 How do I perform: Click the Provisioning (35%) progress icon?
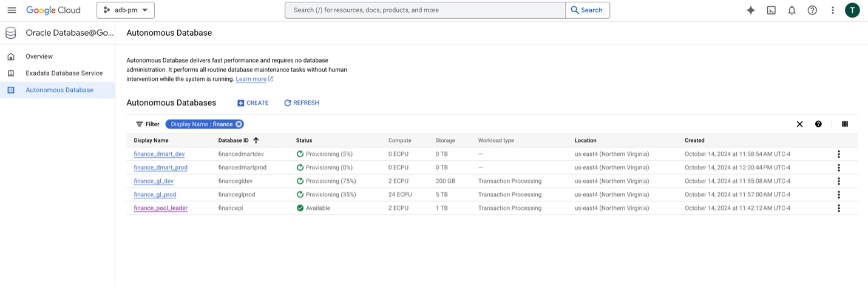coord(300,195)
